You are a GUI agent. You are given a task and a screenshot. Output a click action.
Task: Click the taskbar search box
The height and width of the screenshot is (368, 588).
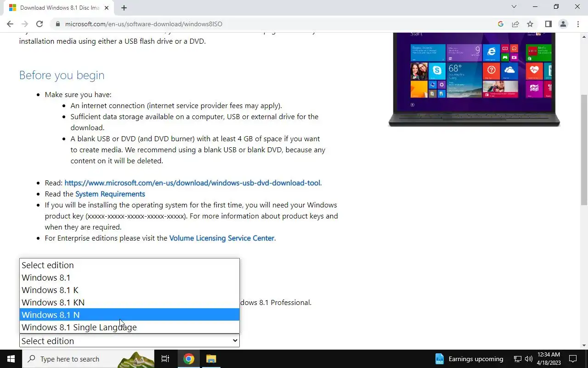click(88, 359)
